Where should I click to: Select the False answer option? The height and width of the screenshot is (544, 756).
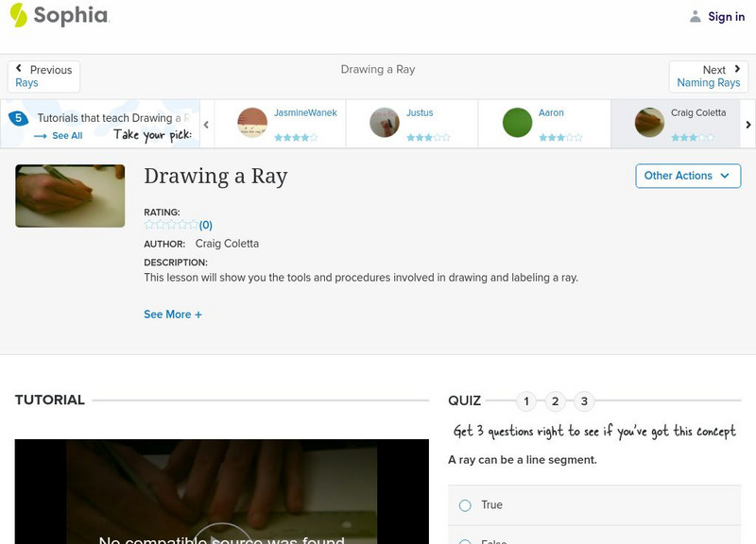tap(464, 541)
